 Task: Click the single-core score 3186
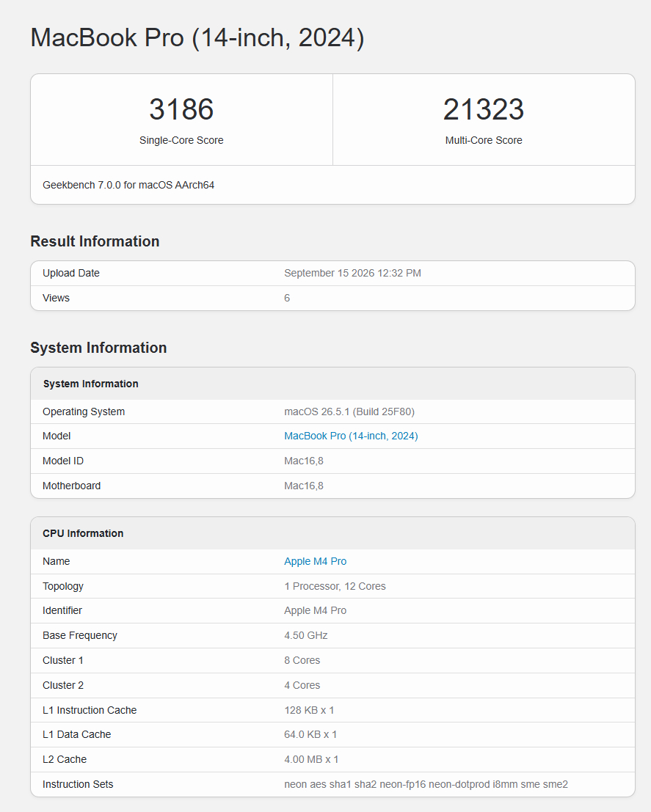[181, 109]
